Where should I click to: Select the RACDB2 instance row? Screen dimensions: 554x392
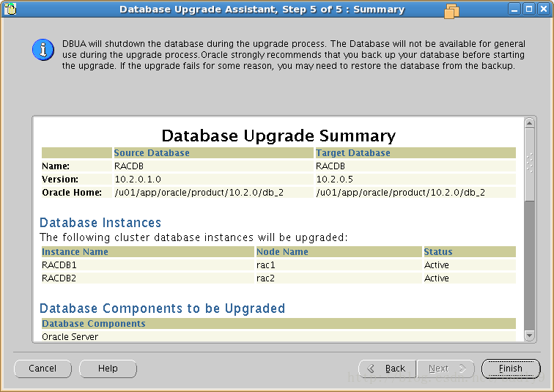click(x=278, y=278)
